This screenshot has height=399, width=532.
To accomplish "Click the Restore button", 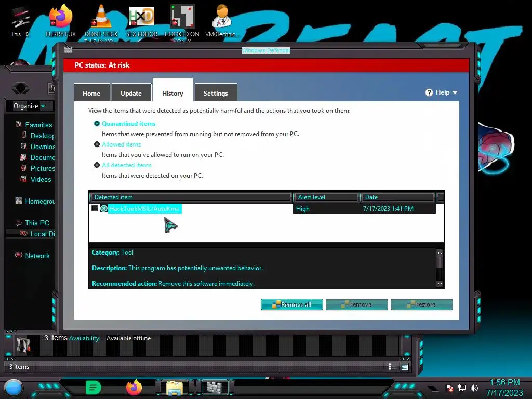I will 422,304.
